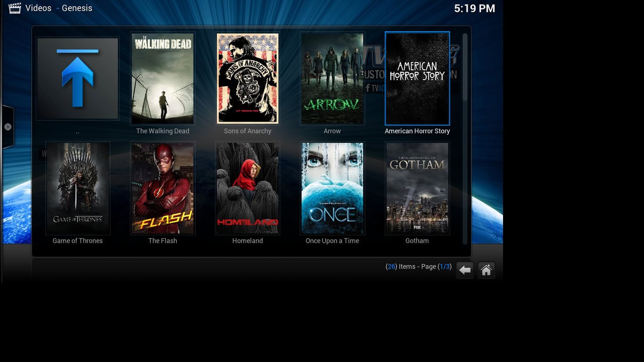The height and width of the screenshot is (362, 644).
Task: Click 'The Flash' title label
Action: click(163, 241)
